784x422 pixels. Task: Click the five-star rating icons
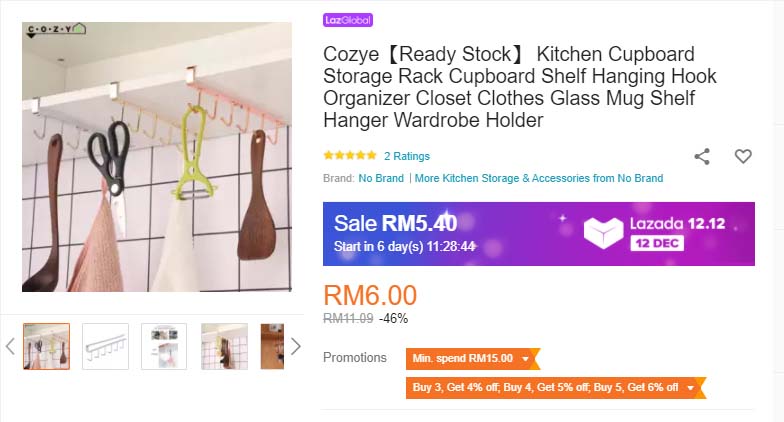pyautogui.click(x=350, y=156)
